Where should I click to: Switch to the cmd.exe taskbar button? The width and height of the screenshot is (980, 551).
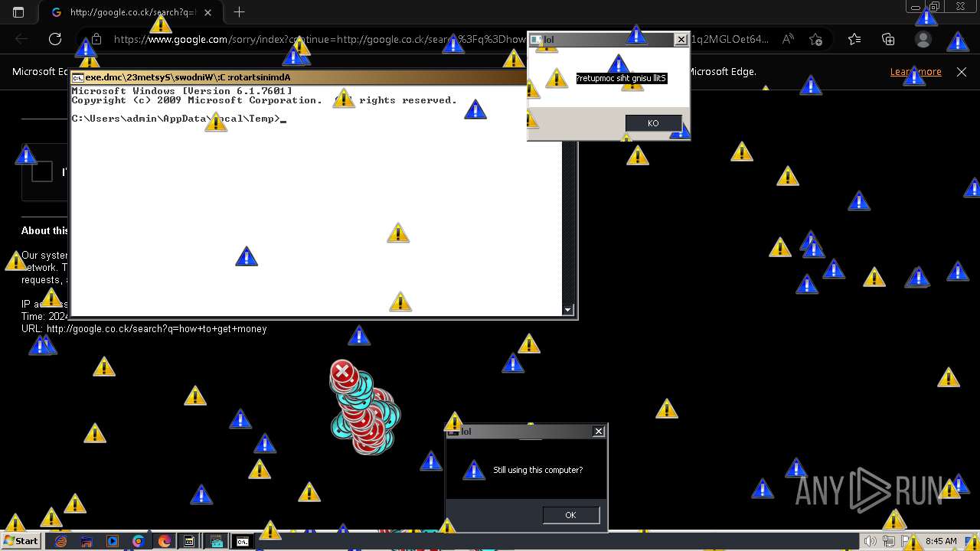click(x=242, y=541)
